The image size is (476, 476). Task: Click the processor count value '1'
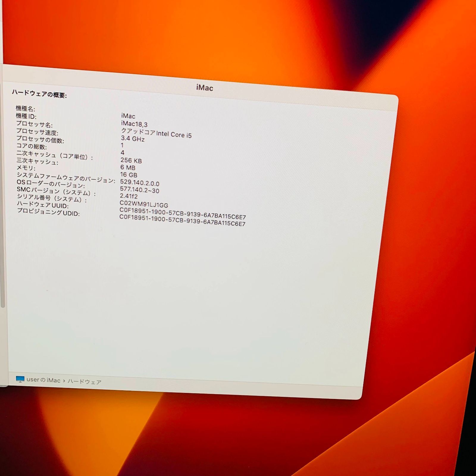coord(122,145)
